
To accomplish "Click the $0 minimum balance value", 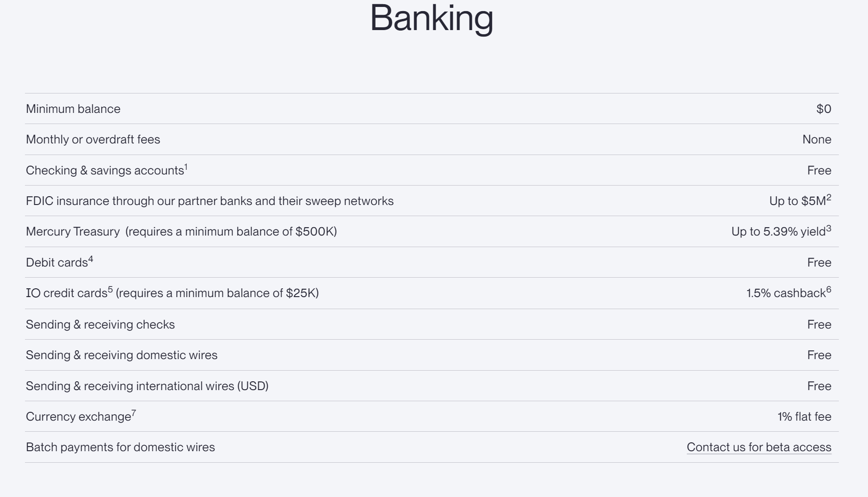I will (x=824, y=109).
